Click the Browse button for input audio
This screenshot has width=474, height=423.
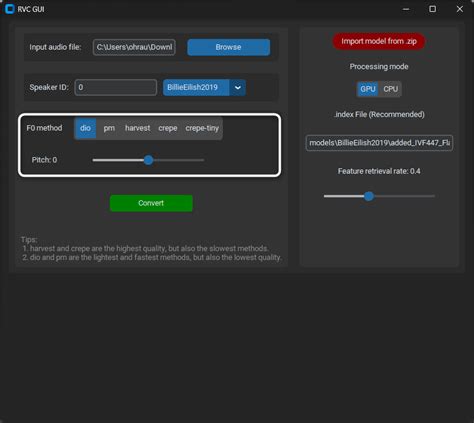(x=229, y=47)
